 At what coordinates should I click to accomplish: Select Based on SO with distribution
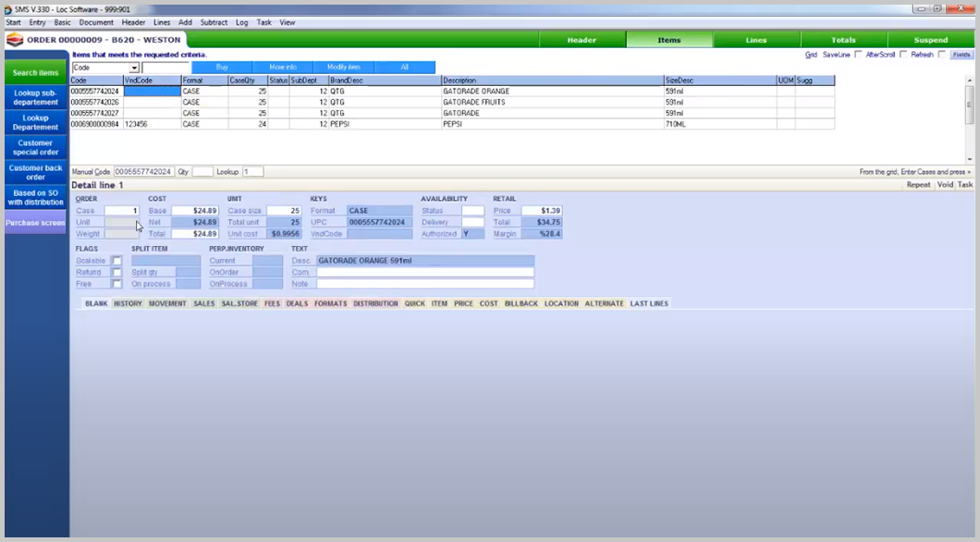(x=34, y=197)
